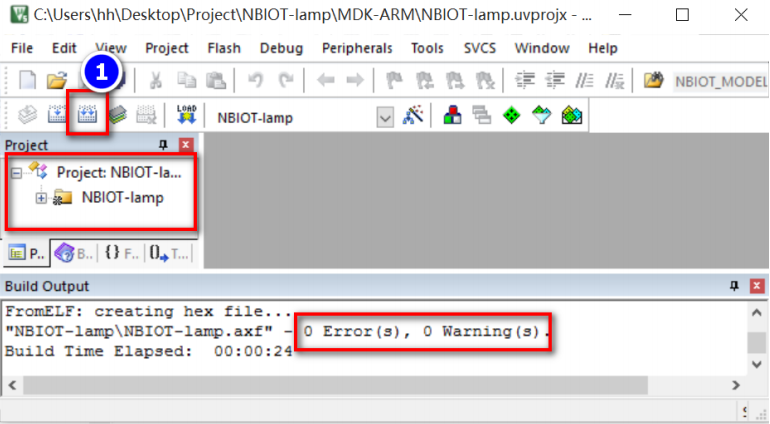Viewport: 770px width, 424px height.
Task: Expand the NBIOT-lamp folder node
Action: click(41, 198)
